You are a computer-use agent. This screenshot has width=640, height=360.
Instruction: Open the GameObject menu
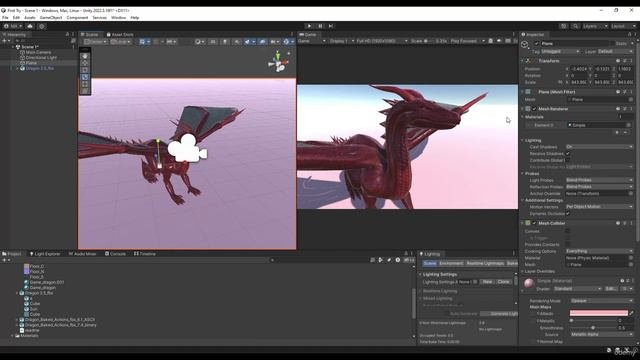coord(51,18)
